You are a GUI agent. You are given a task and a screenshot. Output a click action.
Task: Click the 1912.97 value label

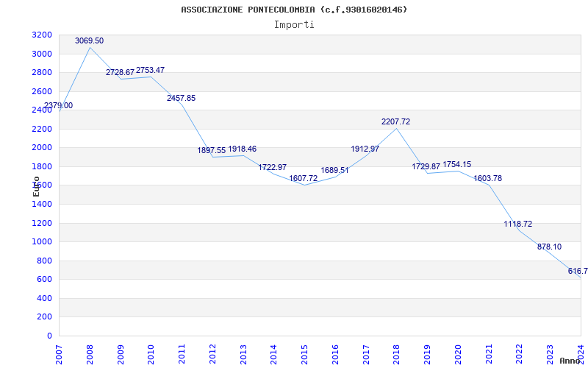coord(365,149)
